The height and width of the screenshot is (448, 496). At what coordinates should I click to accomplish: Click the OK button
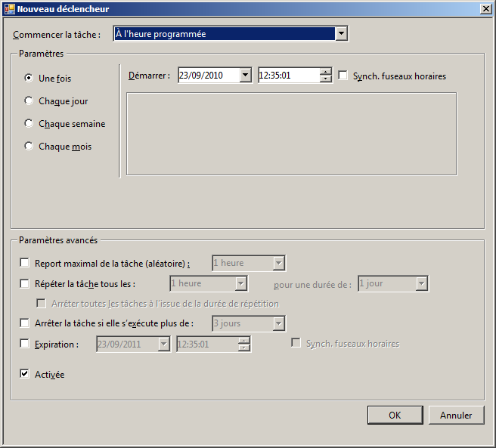click(395, 416)
